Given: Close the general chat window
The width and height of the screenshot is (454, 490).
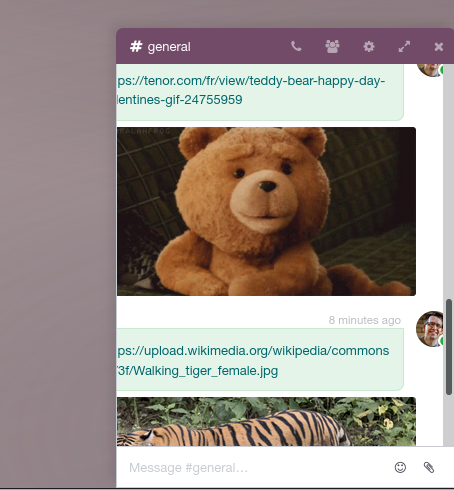Looking at the screenshot, I should 439,47.
